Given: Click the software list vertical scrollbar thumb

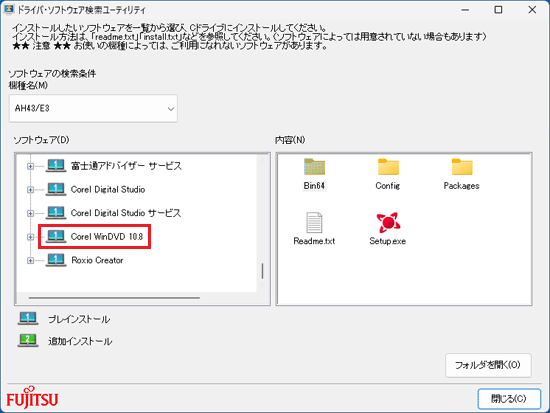Looking at the screenshot, I should click(262, 271).
